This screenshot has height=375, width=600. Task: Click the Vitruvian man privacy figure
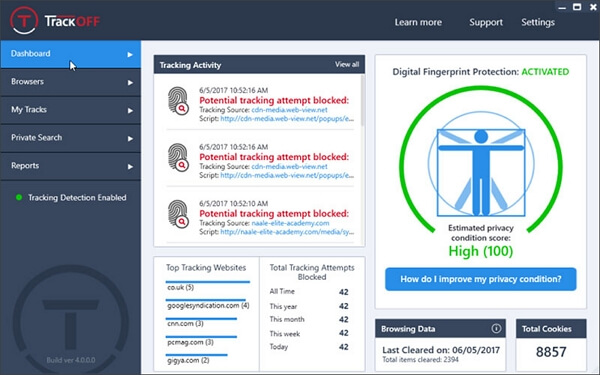(x=481, y=172)
